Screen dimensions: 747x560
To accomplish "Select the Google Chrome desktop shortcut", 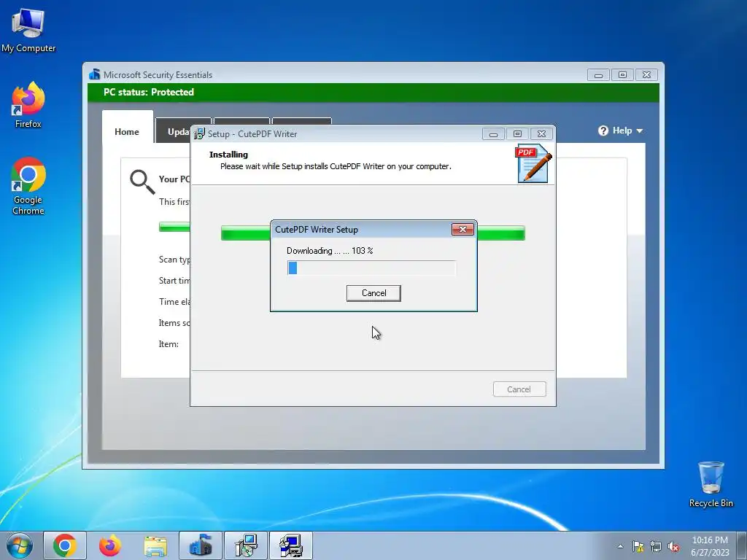I will 28,186.
